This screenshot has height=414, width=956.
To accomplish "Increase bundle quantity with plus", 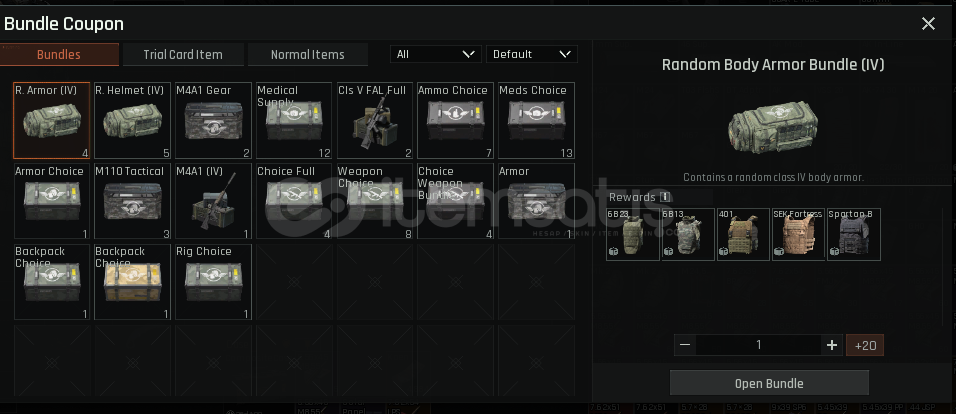I will click(x=832, y=345).
